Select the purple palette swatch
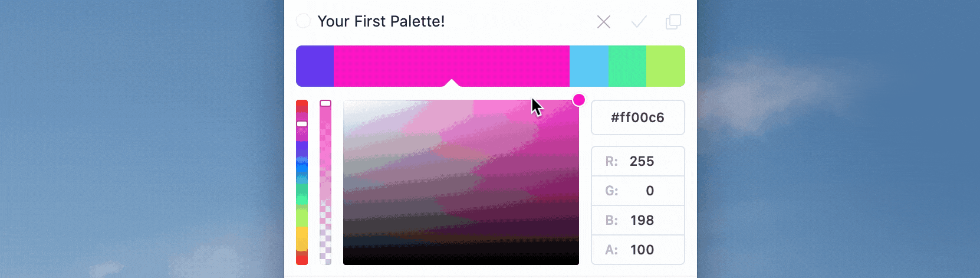980x278 pixels. [x=315, y=66]
